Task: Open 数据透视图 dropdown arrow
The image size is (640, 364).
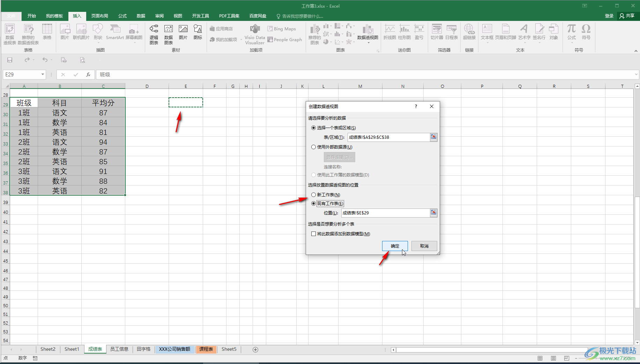Action: pos(368,43)
